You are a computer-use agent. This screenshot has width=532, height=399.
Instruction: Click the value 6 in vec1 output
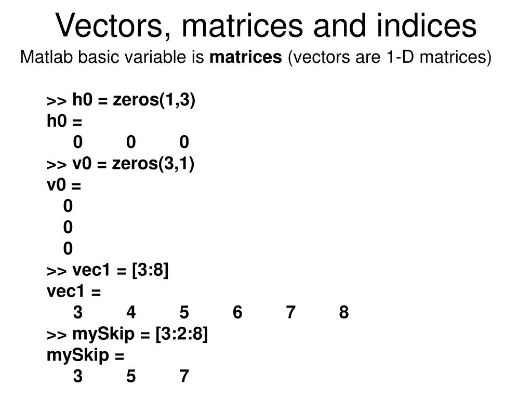[237, 312]
